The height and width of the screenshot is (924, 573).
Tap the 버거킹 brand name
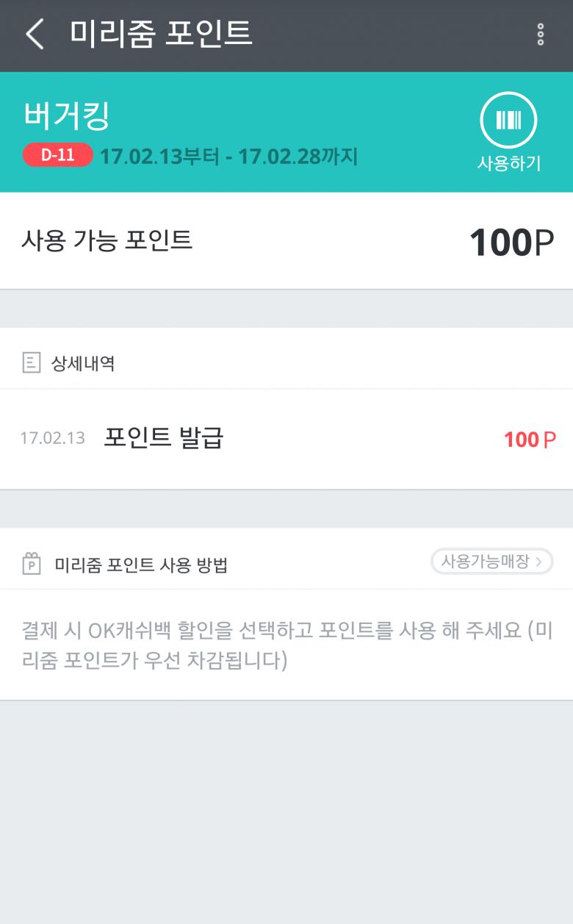pyautogui.click(x=67, y=115)
